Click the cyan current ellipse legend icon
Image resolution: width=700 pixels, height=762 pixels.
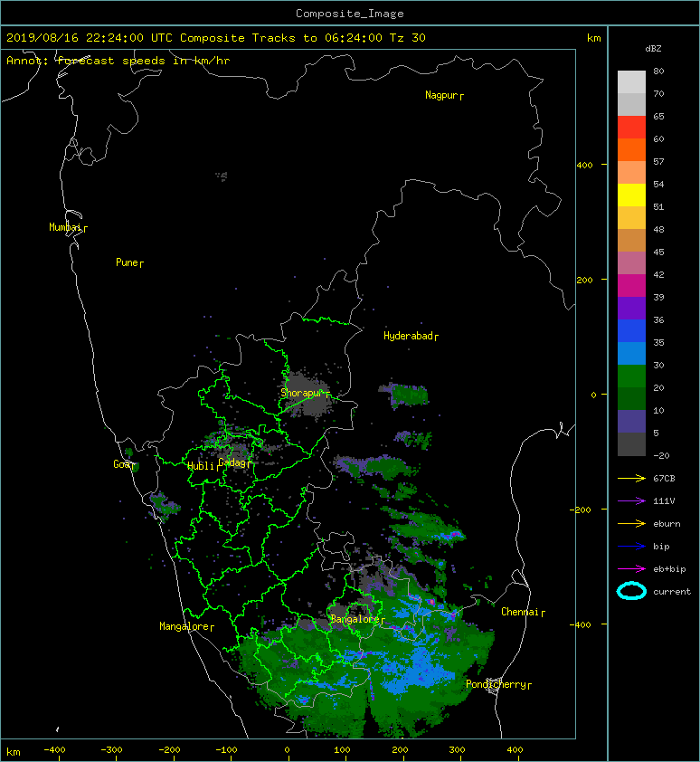tap(631, 591)
